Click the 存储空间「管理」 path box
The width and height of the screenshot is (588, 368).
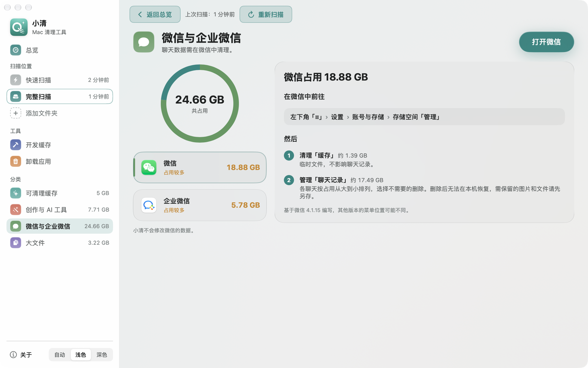point(424,117)
